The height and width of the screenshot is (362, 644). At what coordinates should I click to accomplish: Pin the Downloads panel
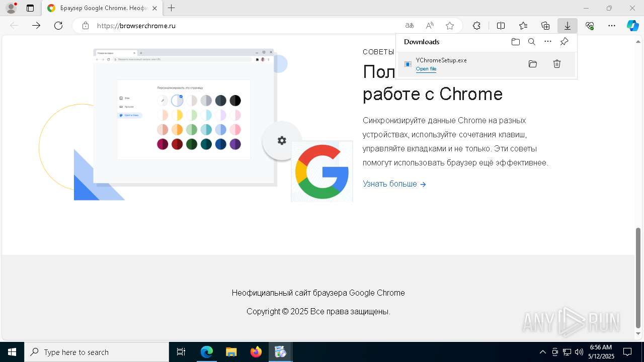[565, 42]
